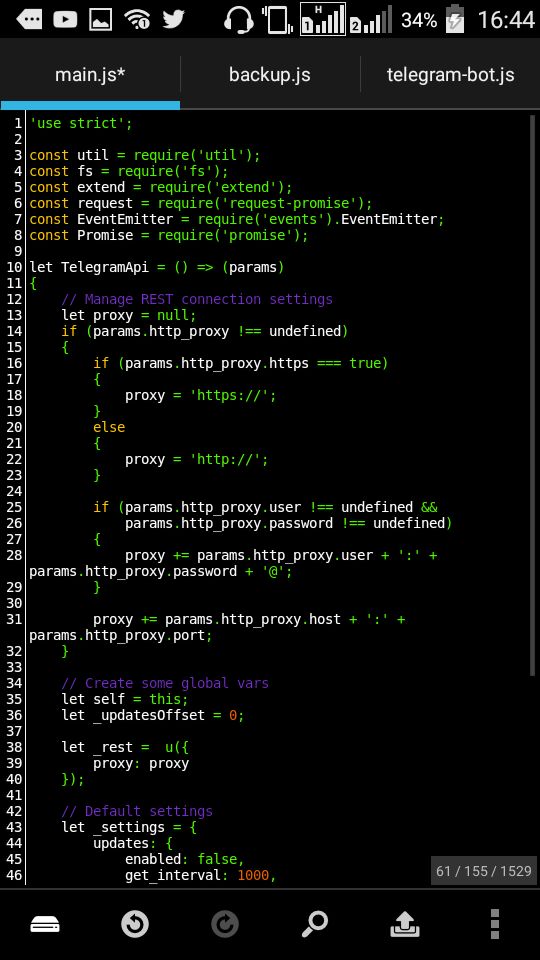This screenshot has width=540, height=960.
Task: Tap the undo icon in bottom toolbar
Action: pyautogui.click(x=135, y=924)
